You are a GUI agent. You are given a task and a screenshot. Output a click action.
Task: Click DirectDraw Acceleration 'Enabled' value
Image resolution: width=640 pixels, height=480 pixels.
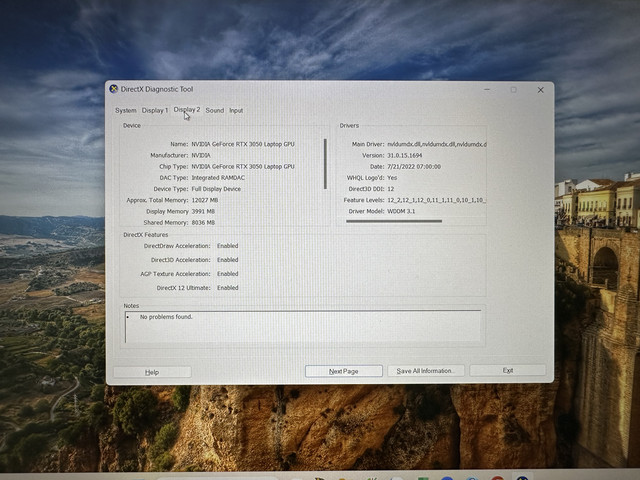227,246
